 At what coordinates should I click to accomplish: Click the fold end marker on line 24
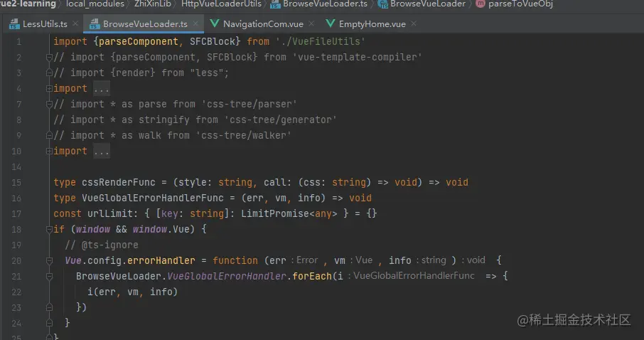[x=49, y=323]
